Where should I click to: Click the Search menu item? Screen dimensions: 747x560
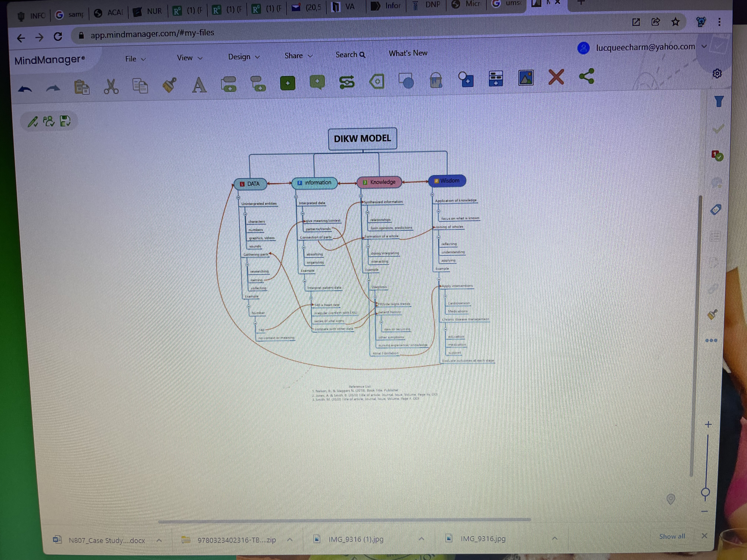(x=350, y=55)
